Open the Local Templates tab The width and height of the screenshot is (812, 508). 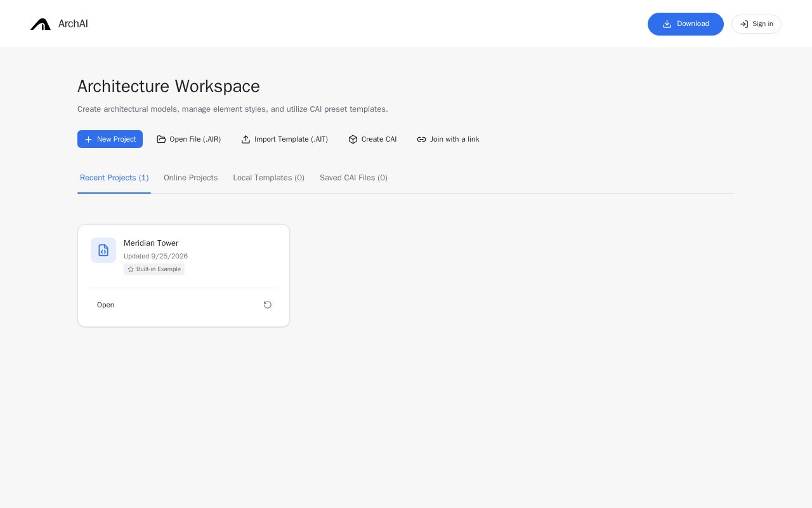click(x=268, y=178)
